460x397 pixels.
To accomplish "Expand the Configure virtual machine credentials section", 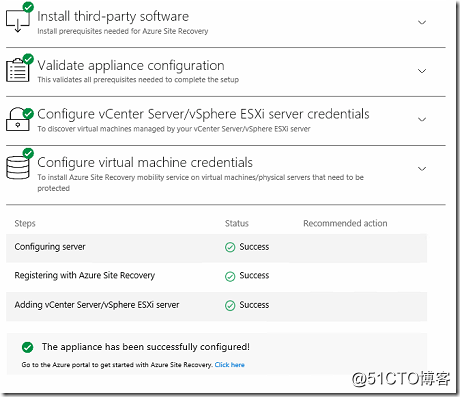I will [x=422, y=169].
